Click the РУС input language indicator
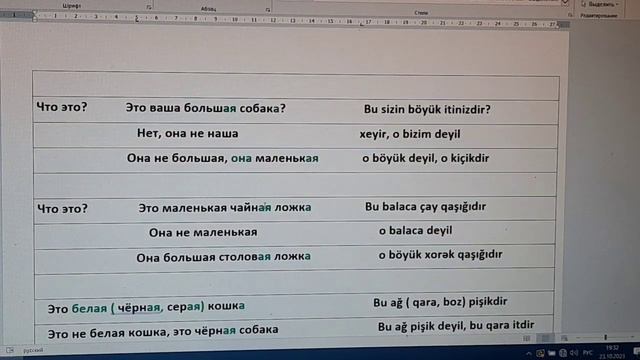This screenshot has height=360, width=640. pos(587,353)
